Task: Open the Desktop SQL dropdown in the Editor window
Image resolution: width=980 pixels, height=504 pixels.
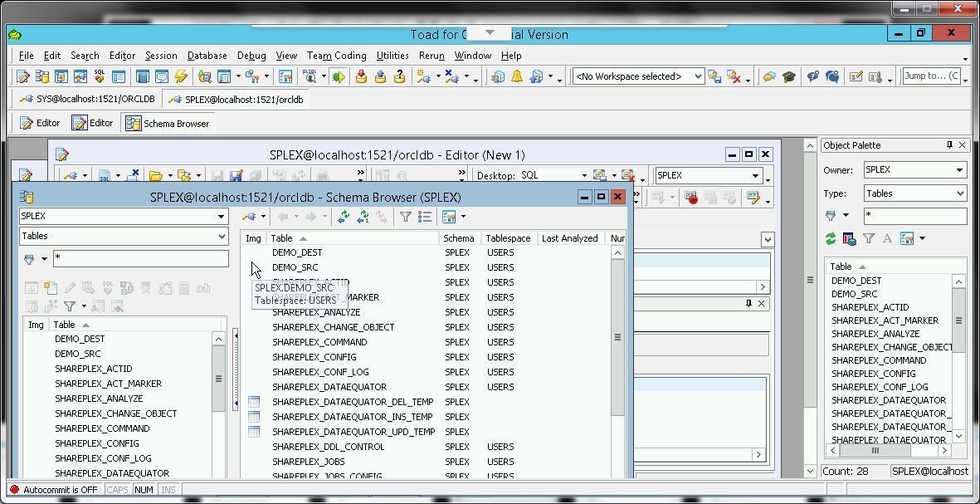Action: 583,176
